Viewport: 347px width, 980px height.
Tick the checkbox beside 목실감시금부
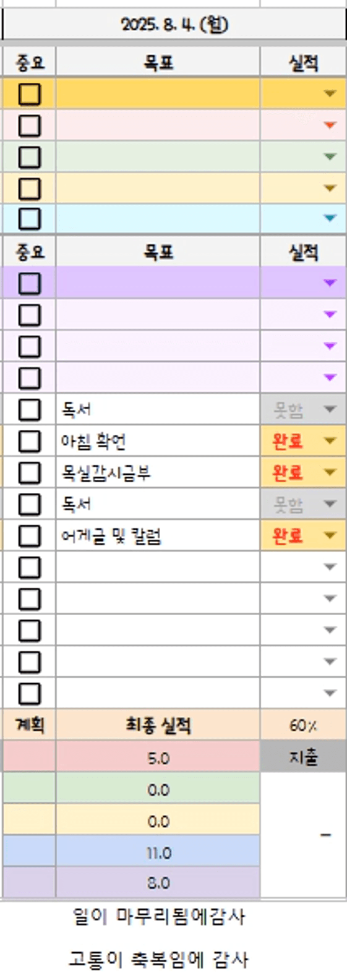tap(29, 473)
